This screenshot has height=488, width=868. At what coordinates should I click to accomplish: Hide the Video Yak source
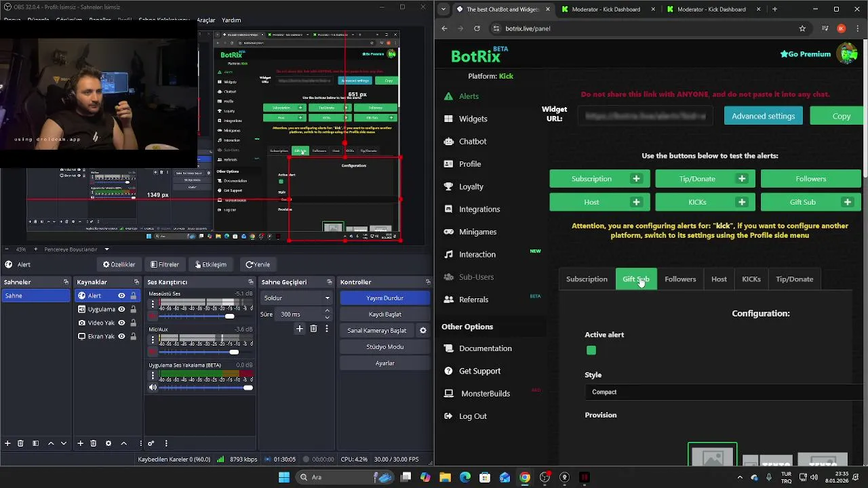pos(121,323)
